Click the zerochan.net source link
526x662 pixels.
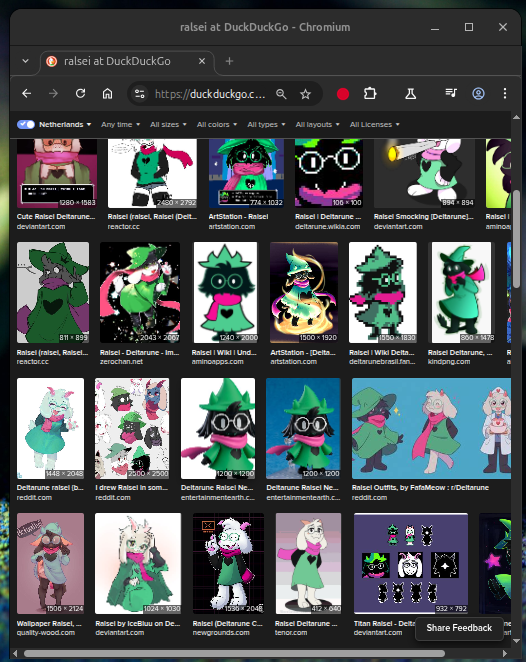pos(121,362)
